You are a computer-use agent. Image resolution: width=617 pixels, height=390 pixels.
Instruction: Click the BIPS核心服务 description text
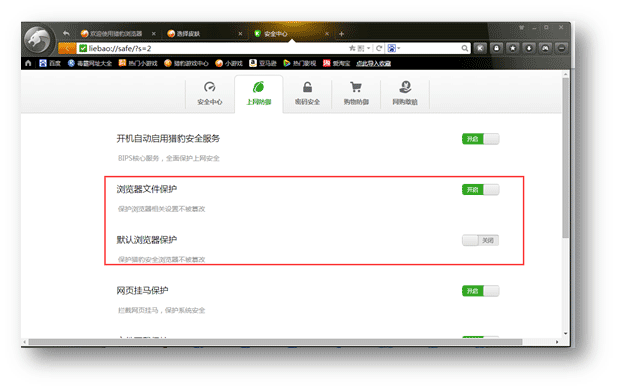click(x=168, y=158)
